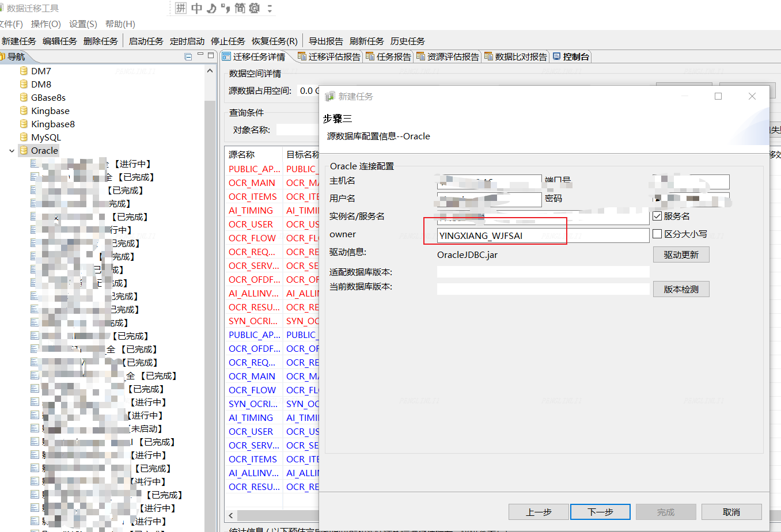Image resolution: width=781 pixels, height=532 pixels.
Task: Click the Kingbase8 database icon
Action: pos(24,124)
